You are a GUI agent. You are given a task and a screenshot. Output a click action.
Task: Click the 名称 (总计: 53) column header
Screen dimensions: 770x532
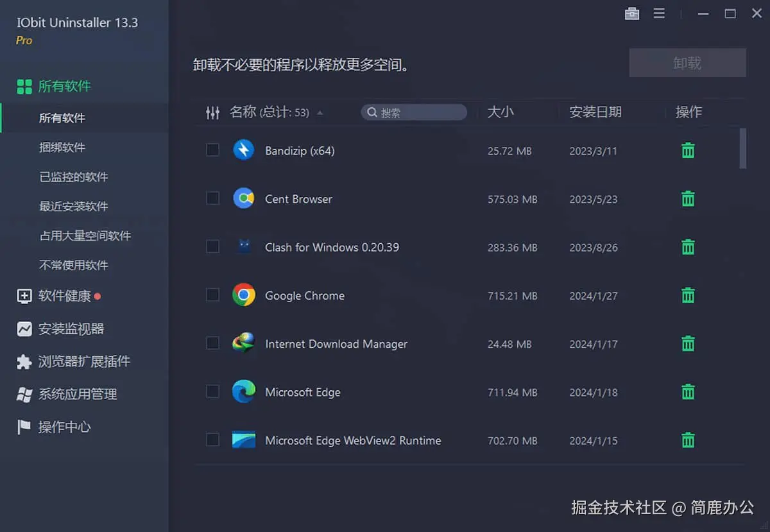[x=269, y=112]
